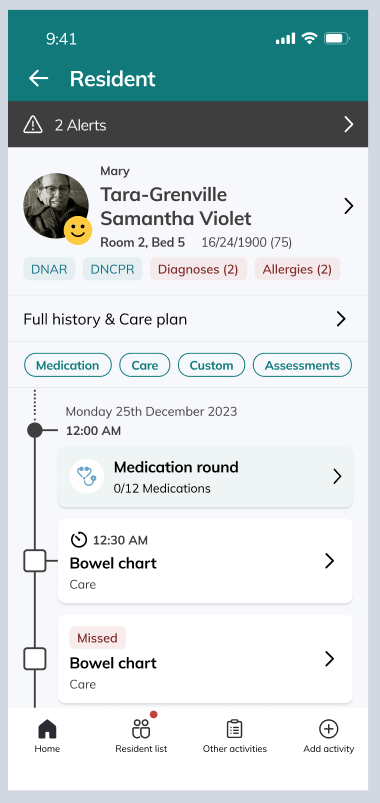The height and width of the screenshot is (803, 380).
Task: Tap the yellow smiley mood icon
Action: point(78,230)
